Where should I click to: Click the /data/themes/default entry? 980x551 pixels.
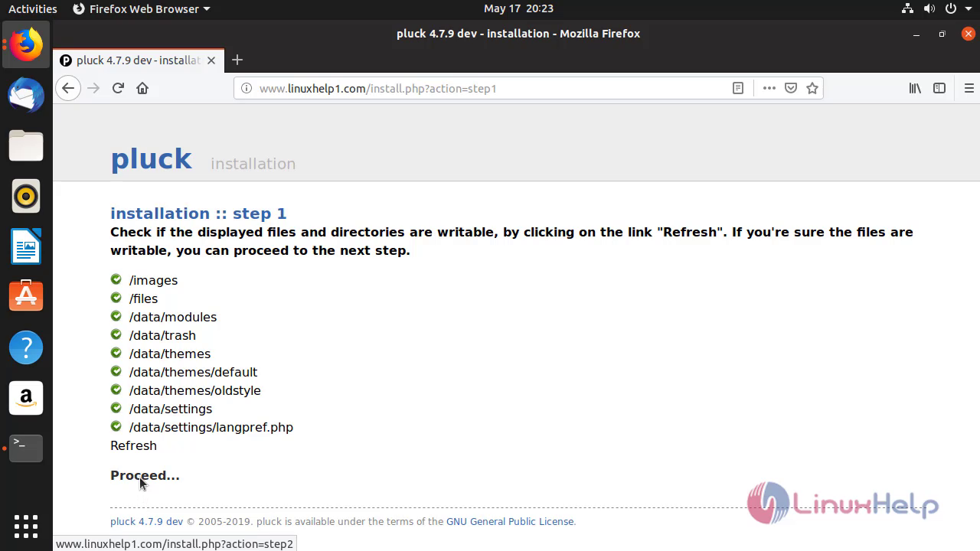[193, 372]
